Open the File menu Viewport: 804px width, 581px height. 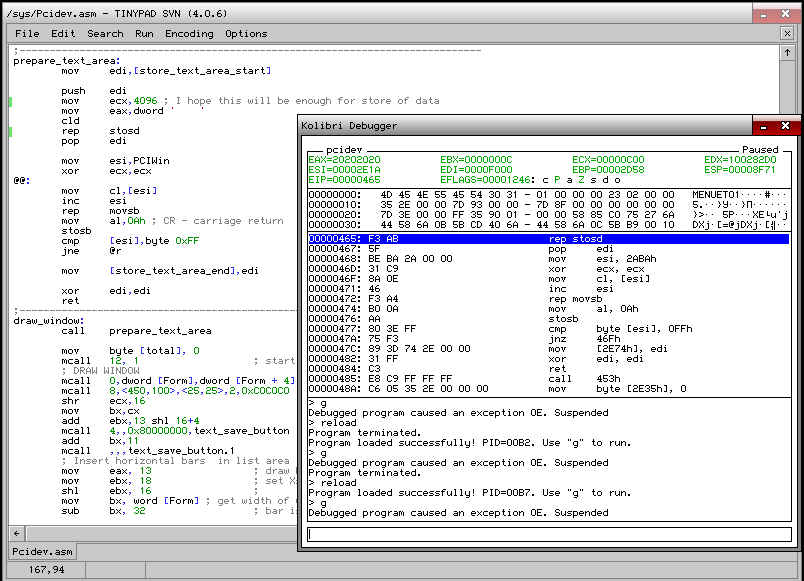point(27,33)
